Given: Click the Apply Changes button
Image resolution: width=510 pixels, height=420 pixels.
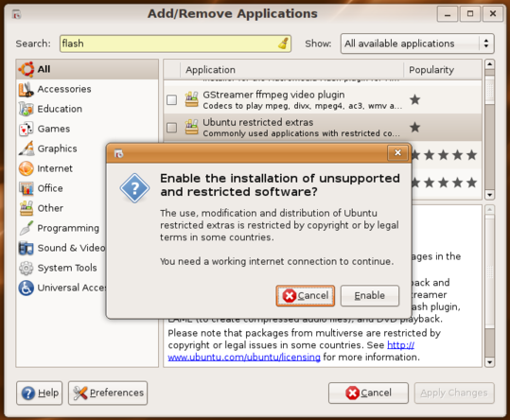Looking at the screenshot, I should coord(454,393).
